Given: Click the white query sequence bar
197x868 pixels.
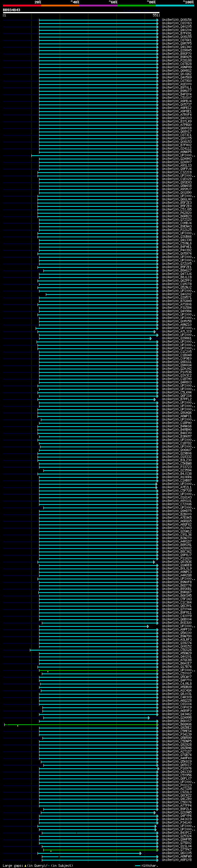Looking at the screenshot, I should pos(81,12).
